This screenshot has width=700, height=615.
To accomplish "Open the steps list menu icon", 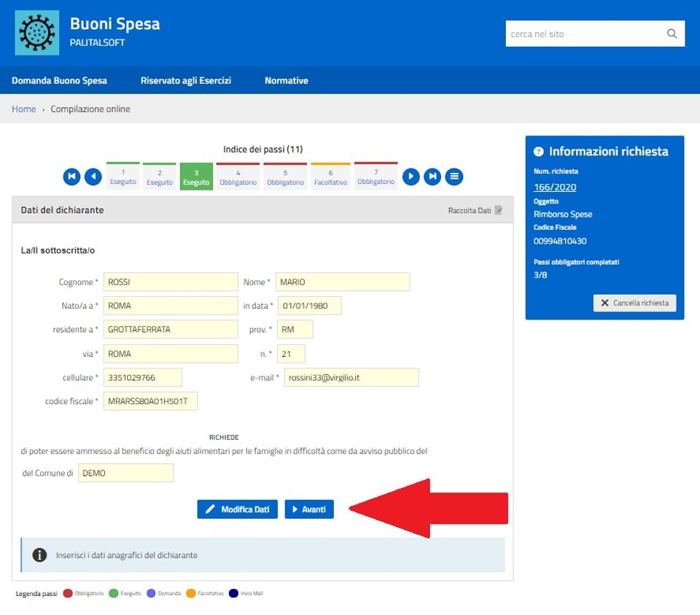I will click(454, 177).
